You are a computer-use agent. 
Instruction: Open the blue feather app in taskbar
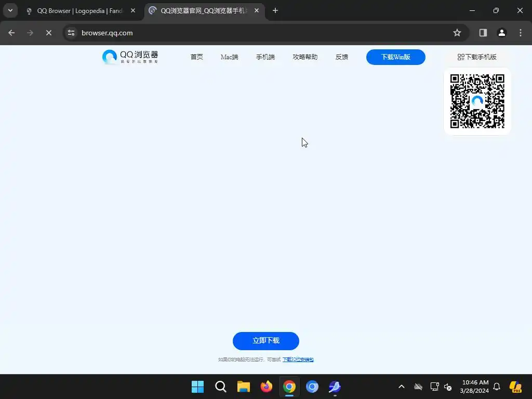[x=335, y=387]
